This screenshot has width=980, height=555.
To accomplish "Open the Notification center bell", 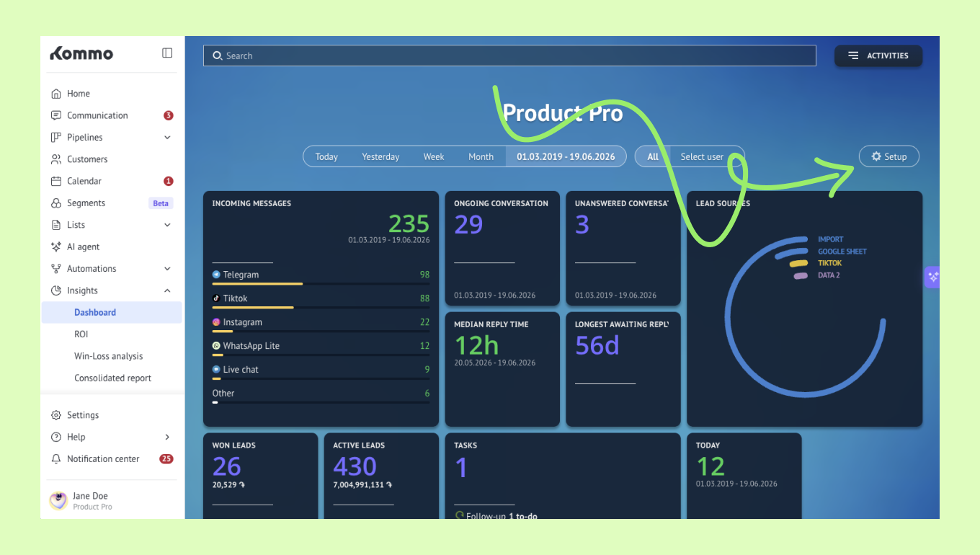I will 56,459.
